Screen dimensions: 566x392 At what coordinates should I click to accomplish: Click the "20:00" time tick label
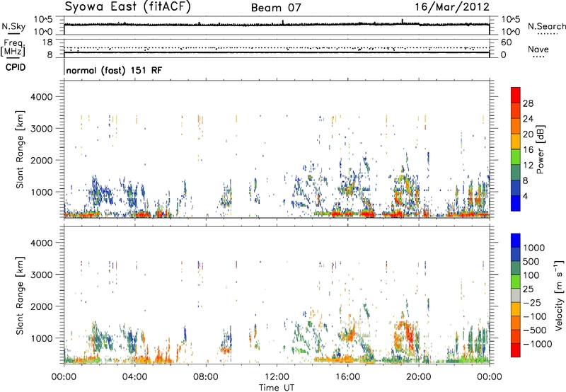tap(419, 377)
